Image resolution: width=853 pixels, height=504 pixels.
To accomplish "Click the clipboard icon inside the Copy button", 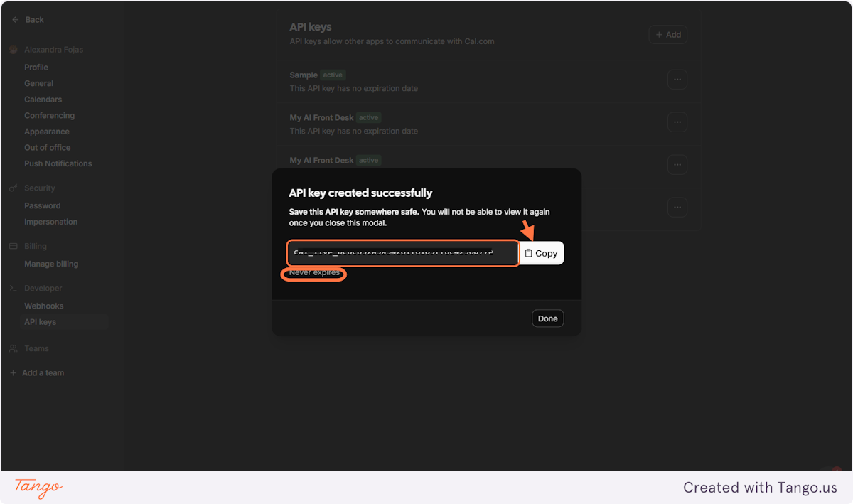I will coord(531,252).
